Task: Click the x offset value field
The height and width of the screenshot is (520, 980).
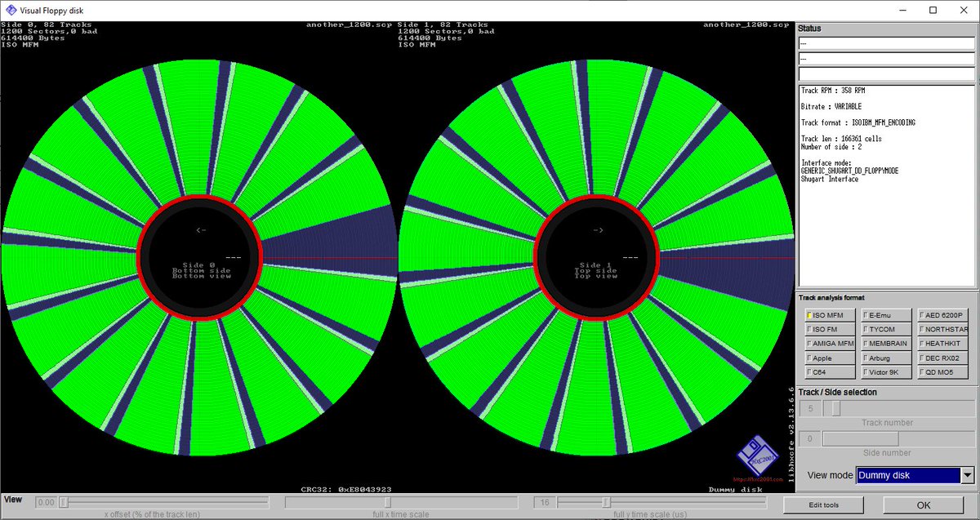Action: (x=46, y=503)
